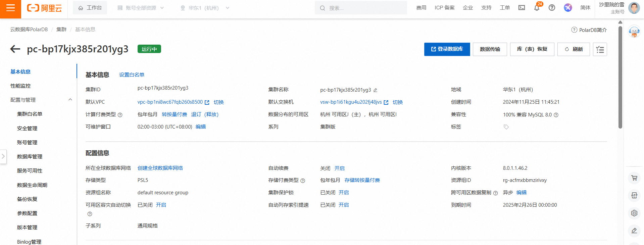Screen dimensions: 644x245
Task: Open the 工作台 workbench tab
Action: (x=90, y=8)
